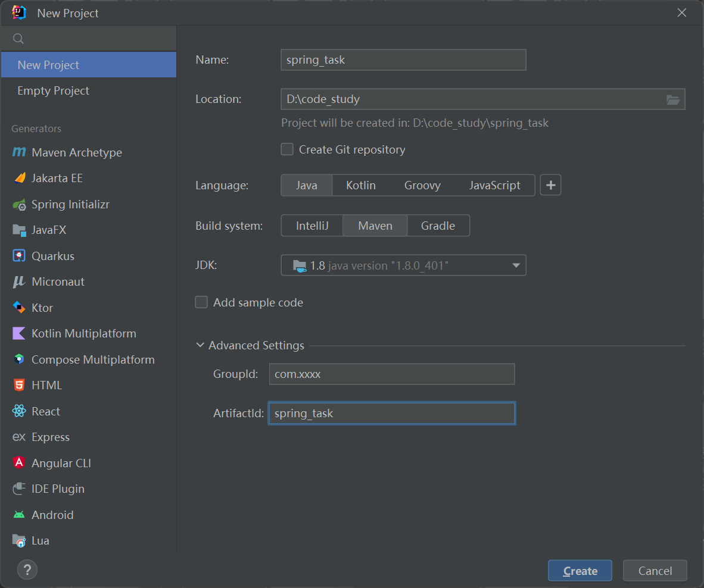
Task: Close the New Project dialog
Action: [x=681, y=12]
